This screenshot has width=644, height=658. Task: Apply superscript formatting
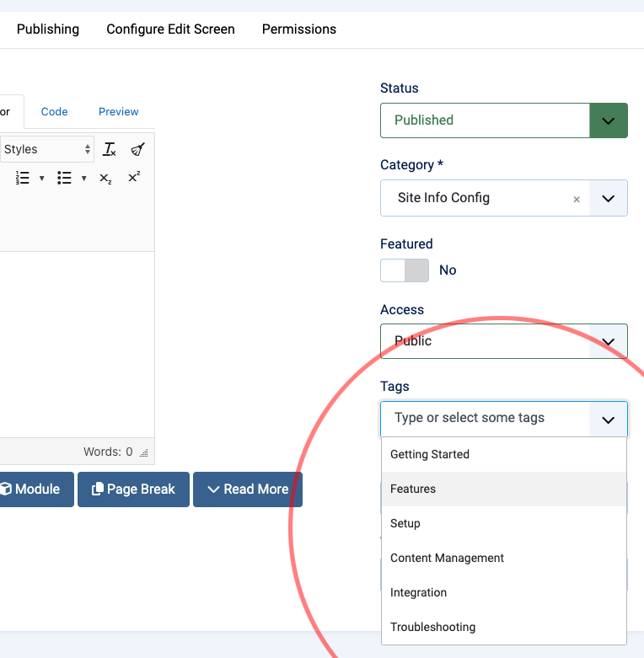(x=134, y=178)
